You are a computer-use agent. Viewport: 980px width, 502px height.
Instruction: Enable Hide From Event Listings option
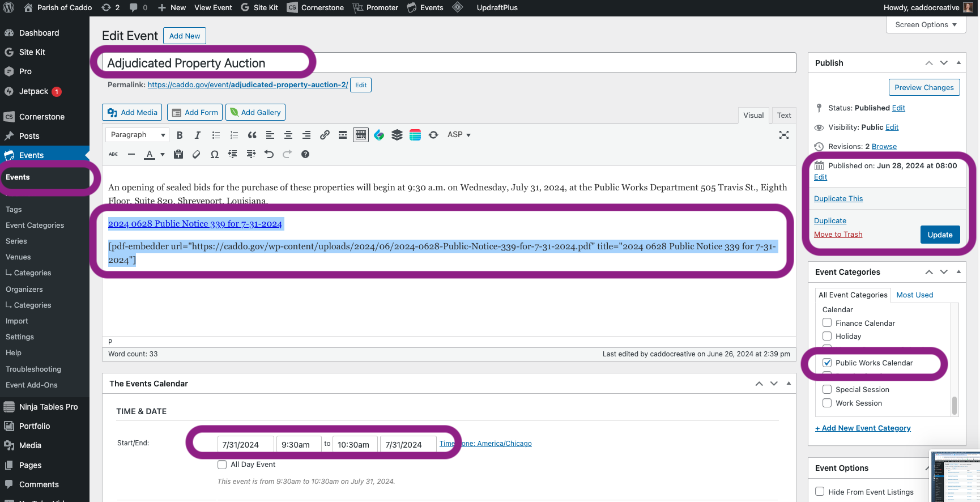pos(820,492)
